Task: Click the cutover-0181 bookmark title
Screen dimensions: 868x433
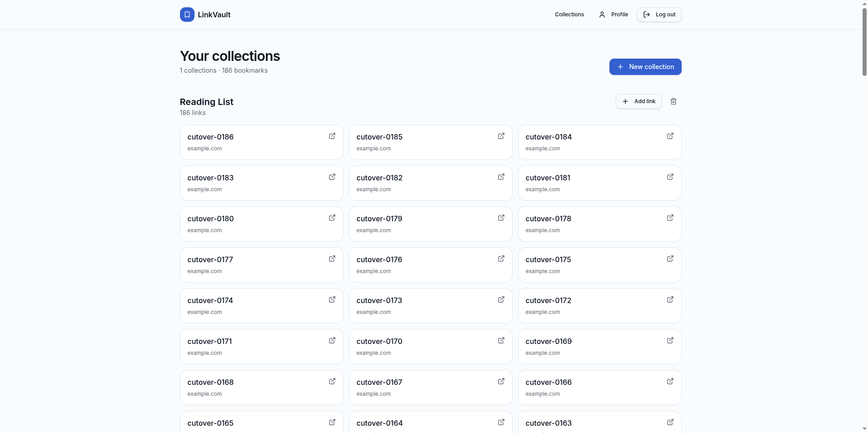Action: tap(548, 178)
